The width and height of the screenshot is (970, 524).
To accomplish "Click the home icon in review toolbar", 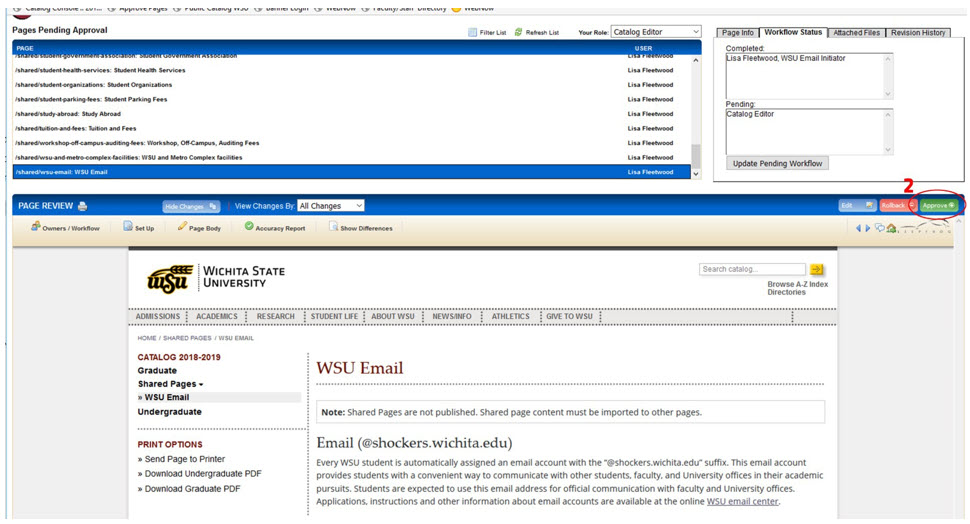I will (x=891, y=228).
